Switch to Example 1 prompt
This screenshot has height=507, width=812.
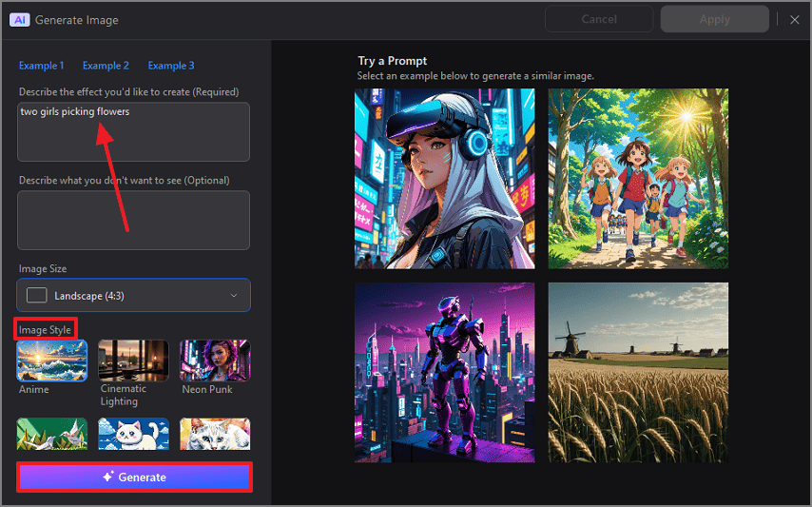[x=42, y=66]
